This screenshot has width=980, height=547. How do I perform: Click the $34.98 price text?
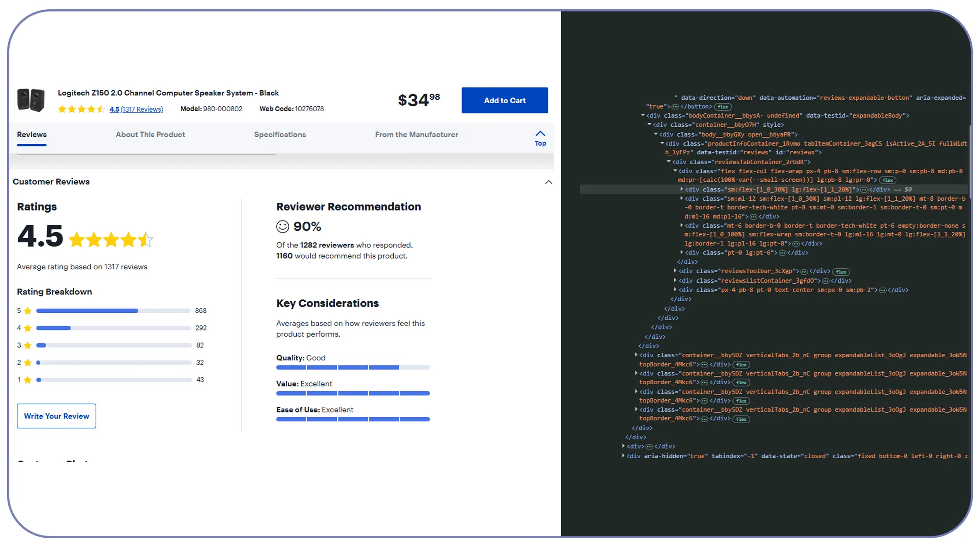pyautogui.click(x=419, y=100)
